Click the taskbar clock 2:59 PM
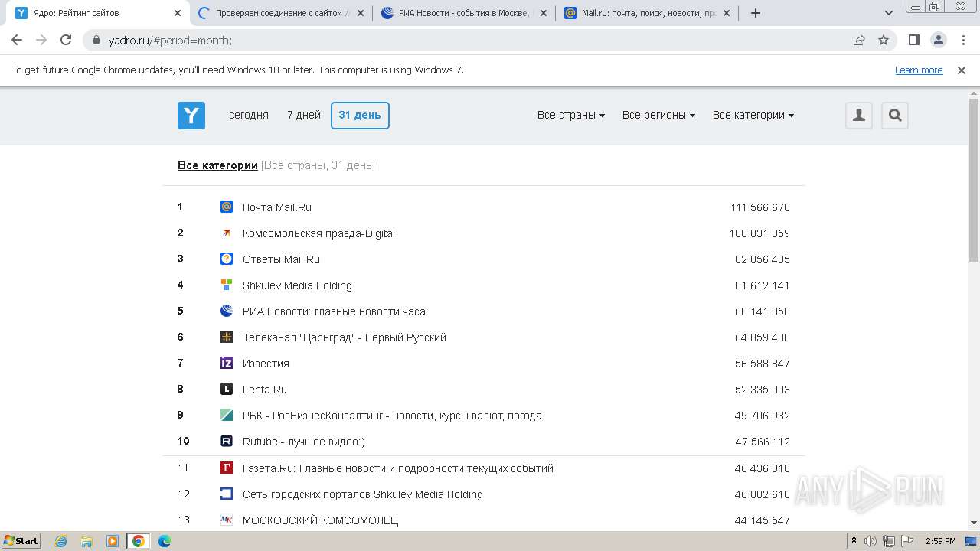The height and width of the screenshot is (551, 980). point(940,541)
